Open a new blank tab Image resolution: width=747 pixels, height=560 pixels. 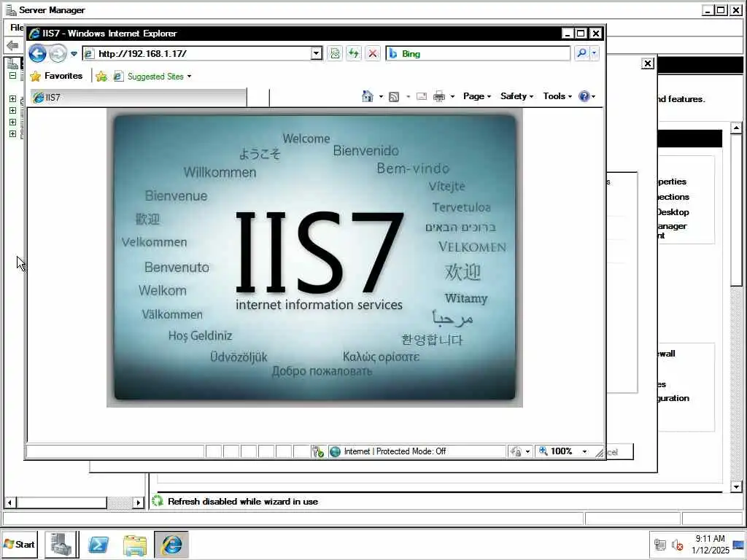(258, 98)
